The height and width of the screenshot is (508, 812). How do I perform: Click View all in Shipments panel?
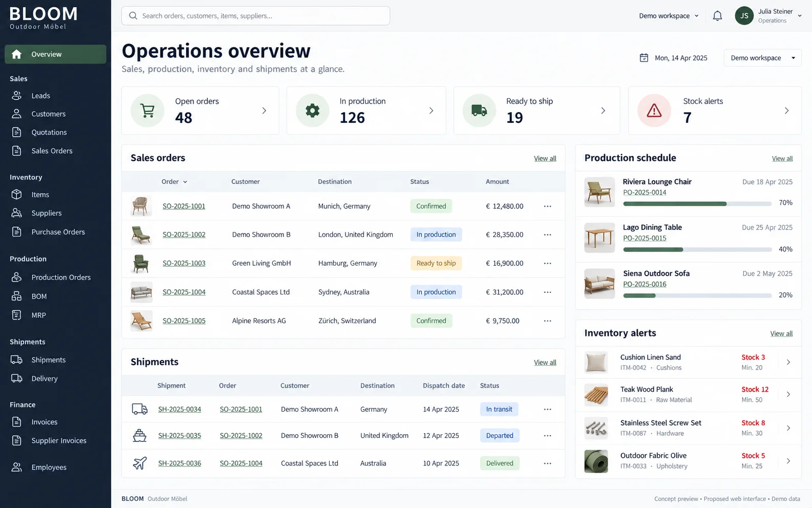tap(545, 363)
